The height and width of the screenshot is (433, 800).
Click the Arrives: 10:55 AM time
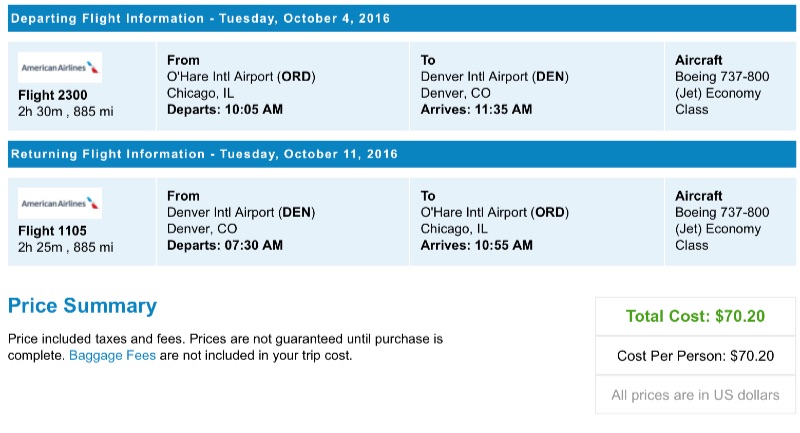[476, 245]
